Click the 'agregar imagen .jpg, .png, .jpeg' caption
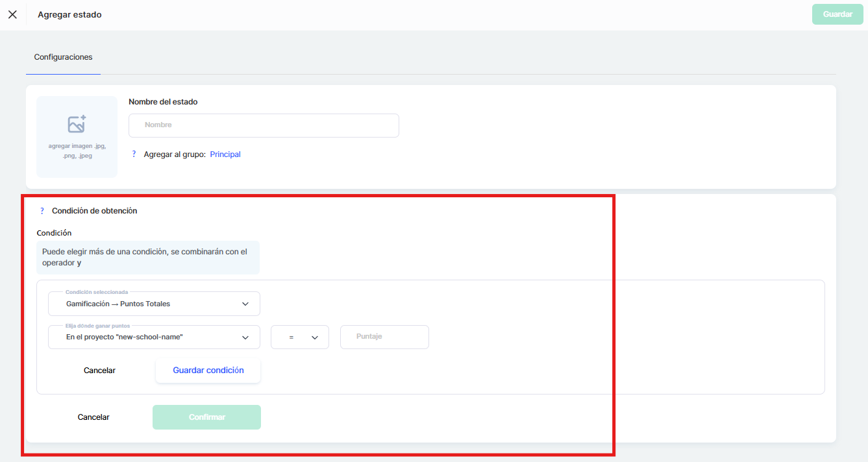 (x=77, y=151)
